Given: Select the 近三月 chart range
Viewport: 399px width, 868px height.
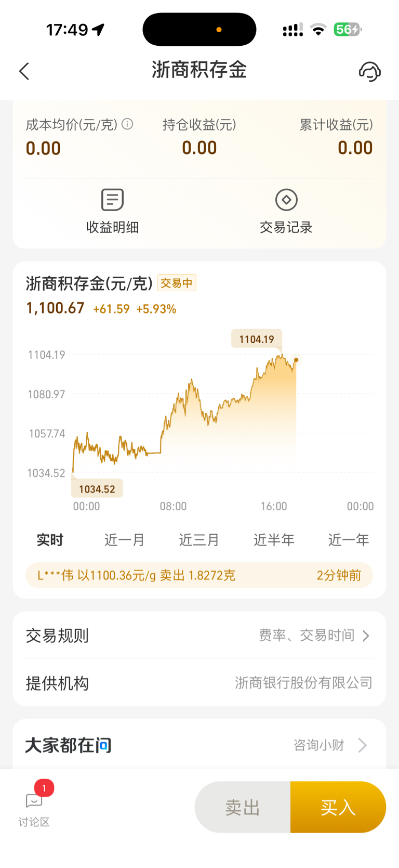Looking at the screenshot, I should pos(199,540).
